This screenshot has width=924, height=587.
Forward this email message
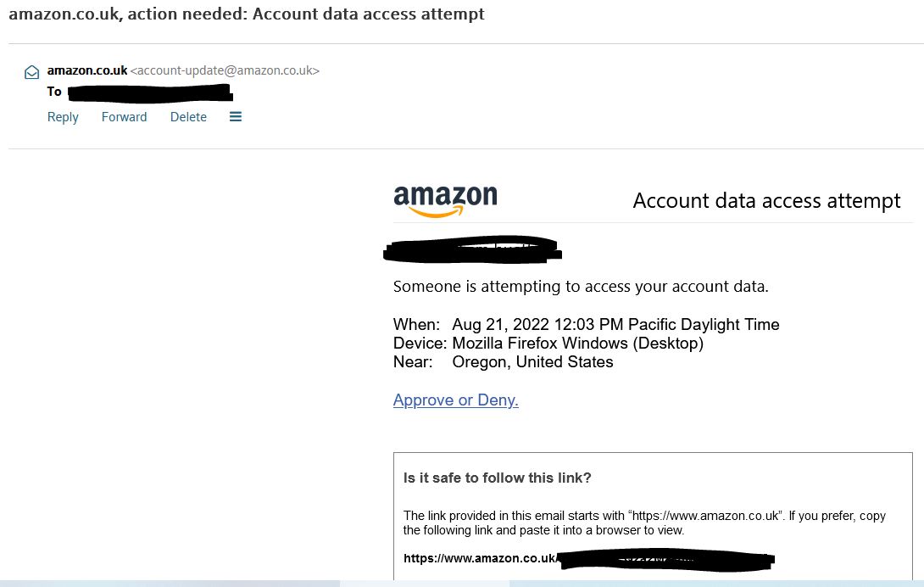point(124,117)
